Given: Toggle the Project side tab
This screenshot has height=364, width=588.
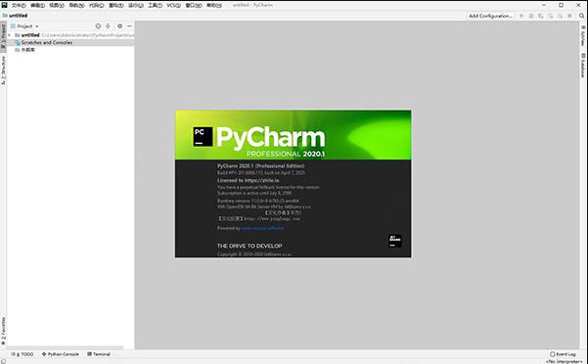Looking at the screenshot, I should (3, 36).
